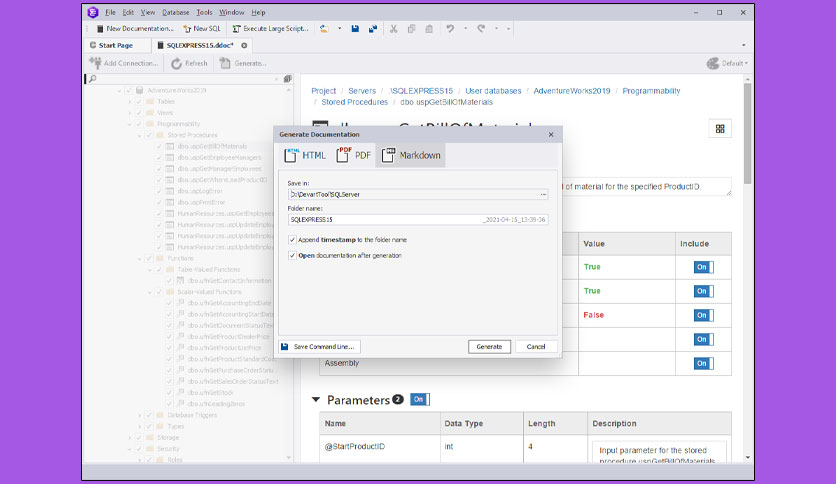Click the app logo in title bar
This screenshot has height=484, width=836.
(x=93, y=12)
